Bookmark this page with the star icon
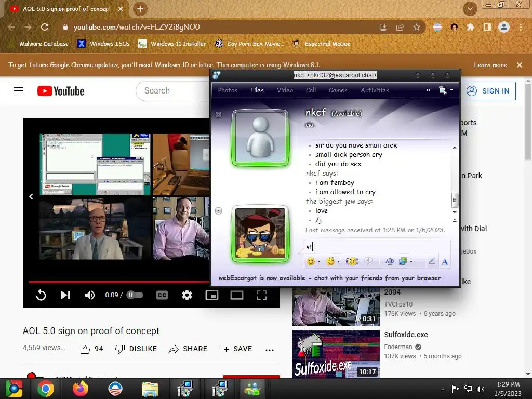This screenshot has height=399, width=532. click(x=417, y=27)
